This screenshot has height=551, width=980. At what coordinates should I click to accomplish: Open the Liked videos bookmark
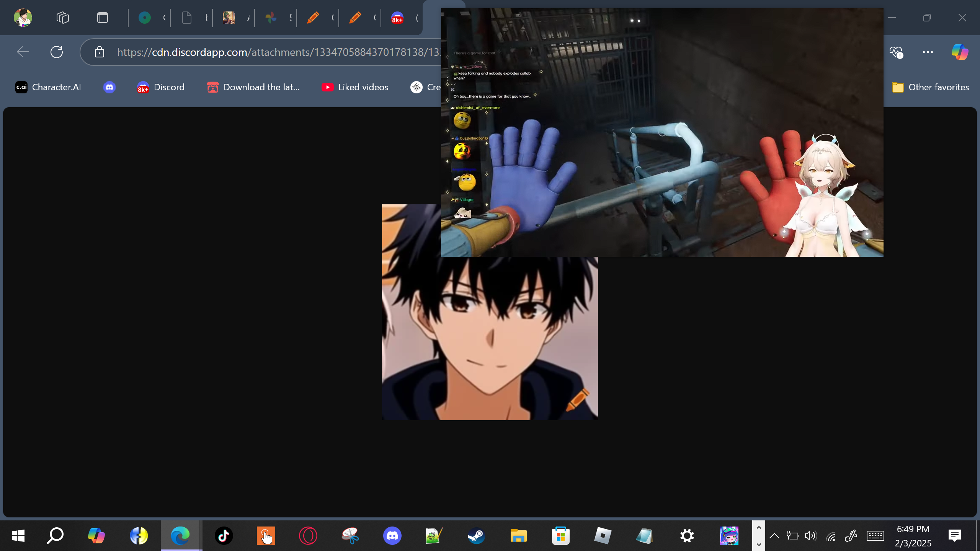click(x=355, y=87)
